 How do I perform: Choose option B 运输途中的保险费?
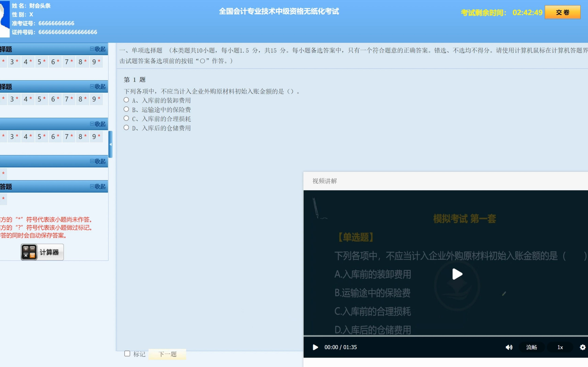click(x=126, y=109)
